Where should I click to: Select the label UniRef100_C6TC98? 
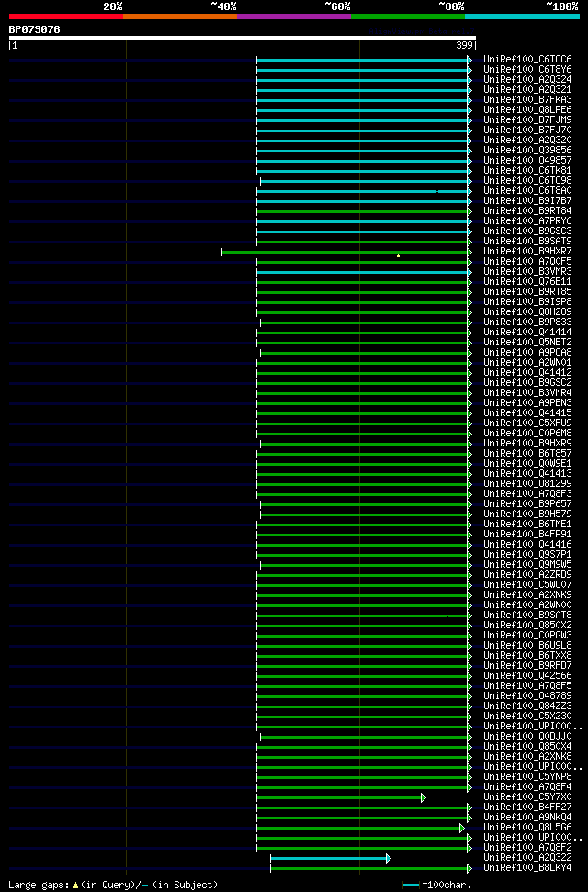[527, 180]
